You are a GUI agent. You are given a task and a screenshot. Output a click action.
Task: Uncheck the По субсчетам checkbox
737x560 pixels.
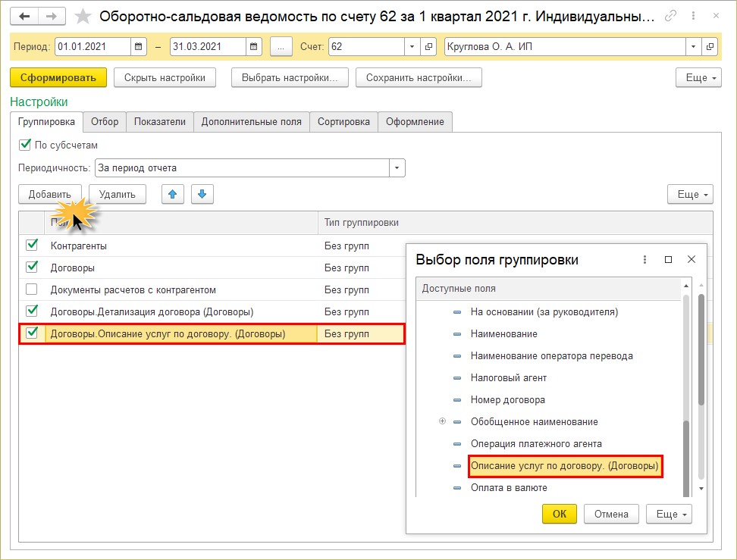[x=25, y=145]
